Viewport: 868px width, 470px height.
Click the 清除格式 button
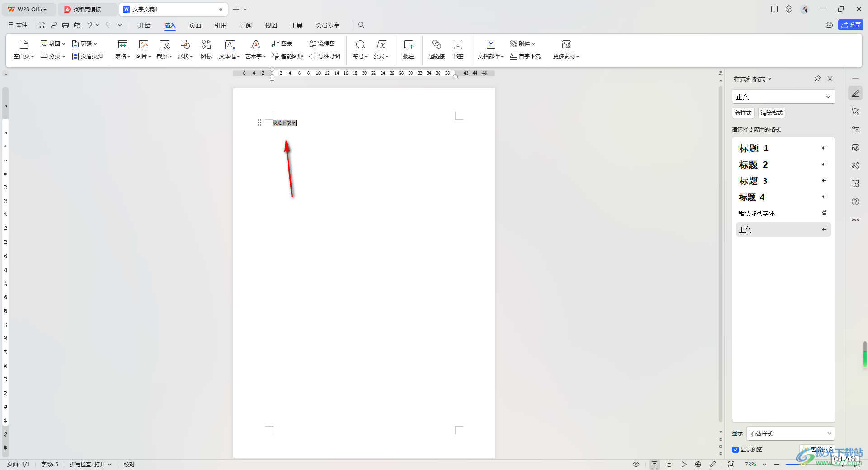click(x=771, y=113)
